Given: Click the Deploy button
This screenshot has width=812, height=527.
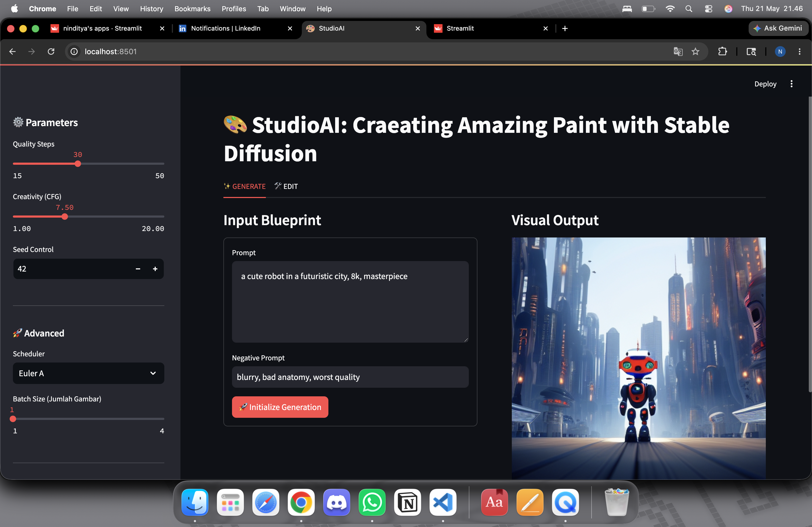Looking at the screenshot, I should (x=765, y=84).
